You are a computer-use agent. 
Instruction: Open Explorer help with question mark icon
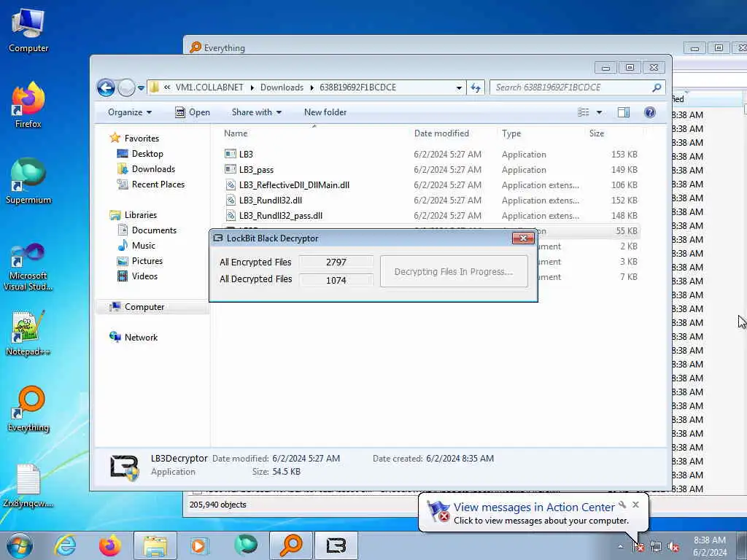650,112
